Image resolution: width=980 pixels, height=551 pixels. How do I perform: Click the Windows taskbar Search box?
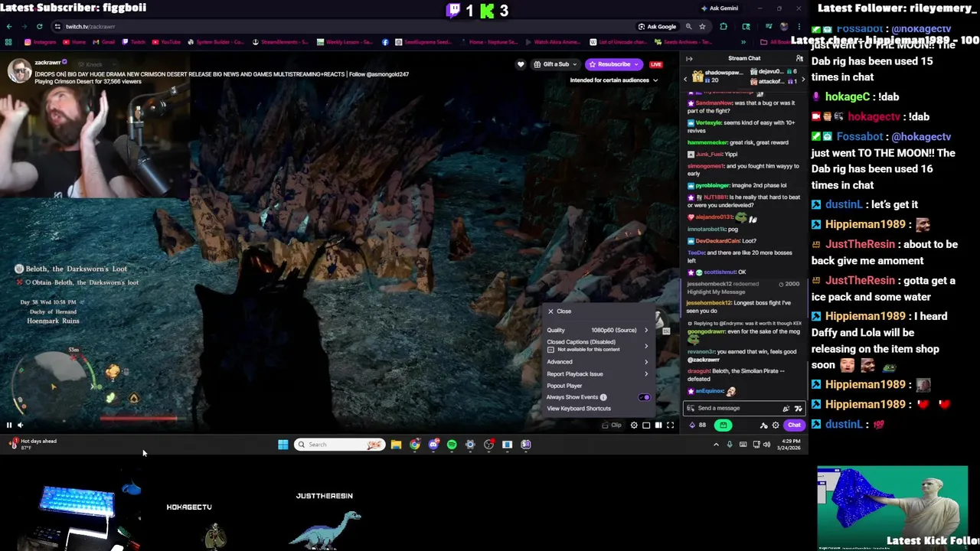click(339, 445)
